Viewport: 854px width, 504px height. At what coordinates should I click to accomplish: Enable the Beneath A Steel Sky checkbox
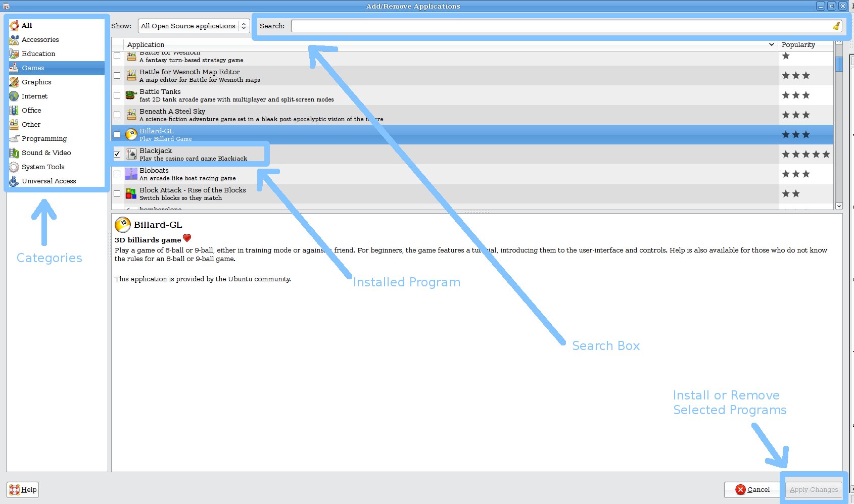pos(117,115)
